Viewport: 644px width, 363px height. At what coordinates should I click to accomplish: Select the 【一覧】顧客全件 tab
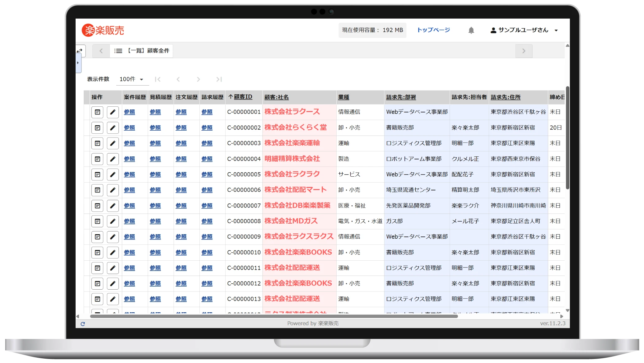(x=142, y=51)
